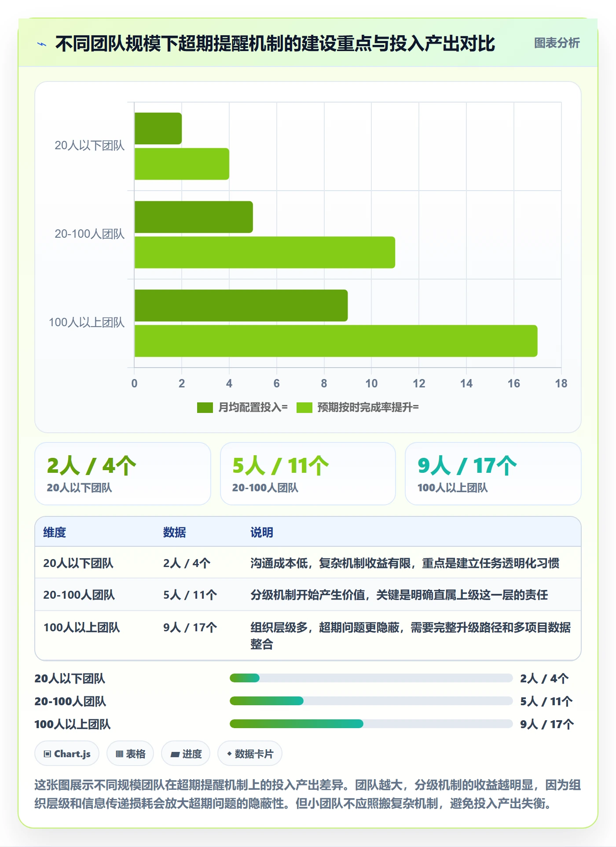Click the dark green bar for 20人以下团队
This screenshot has height=847, width=616.
point(158,129)
